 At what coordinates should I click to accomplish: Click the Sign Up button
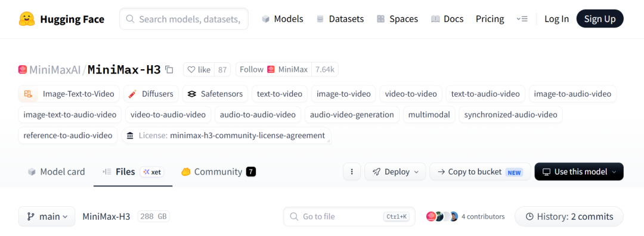click(600, 19)
